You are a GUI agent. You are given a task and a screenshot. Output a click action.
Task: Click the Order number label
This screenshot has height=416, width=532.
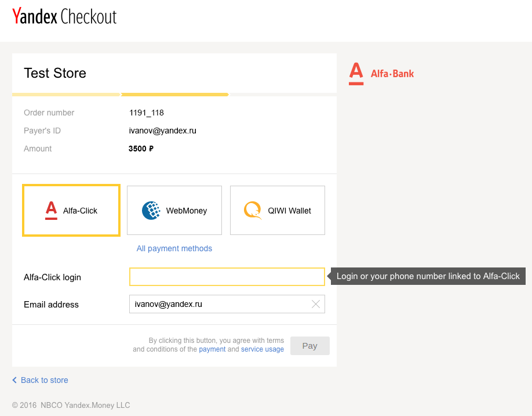[49, 113]
